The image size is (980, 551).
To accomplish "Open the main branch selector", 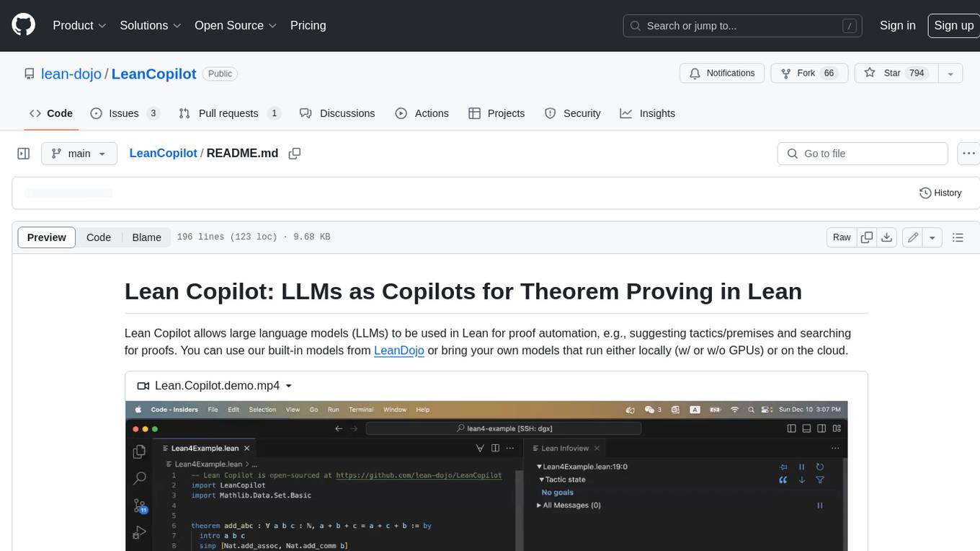I will [x=79, y=154].
